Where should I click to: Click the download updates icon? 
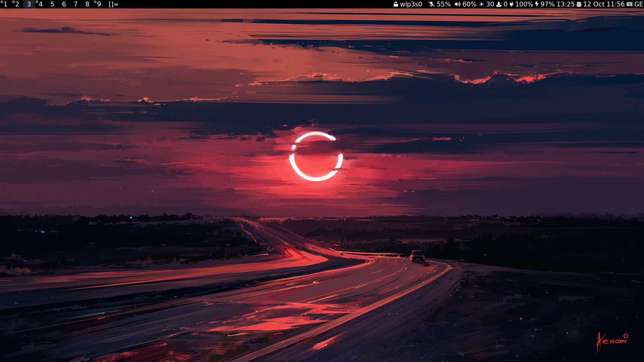point(499,4)
